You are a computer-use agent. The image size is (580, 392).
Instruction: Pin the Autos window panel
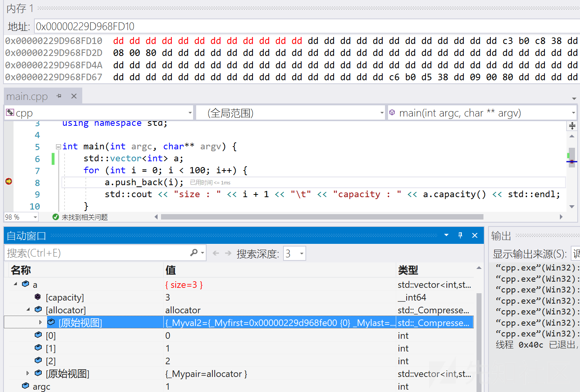click(x=460, y=235)
